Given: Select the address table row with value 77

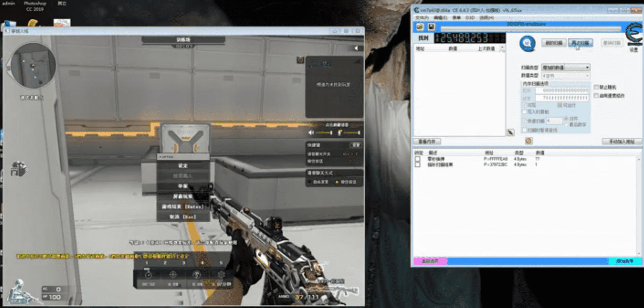Looking at the screenshot, I should (525, 159).
